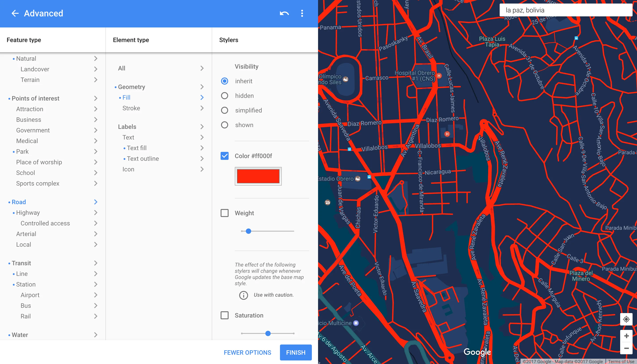Click the undo arrow icon
This screenshot has width=637, height=364.
[284, 13]
